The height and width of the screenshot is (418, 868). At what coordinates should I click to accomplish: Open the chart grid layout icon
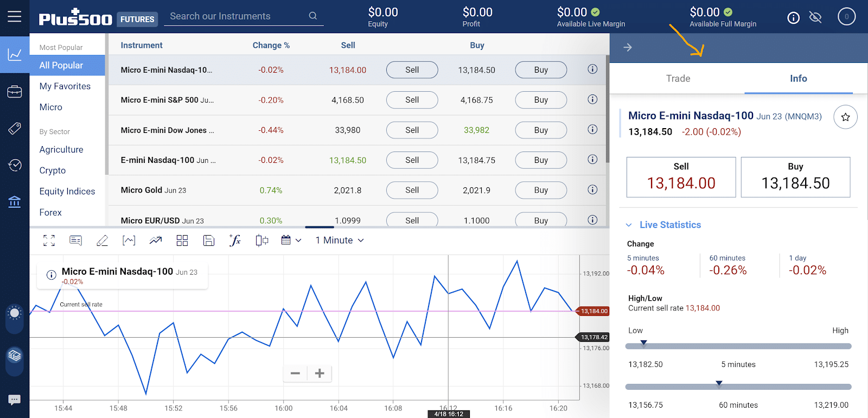click(x=182, y=240)
